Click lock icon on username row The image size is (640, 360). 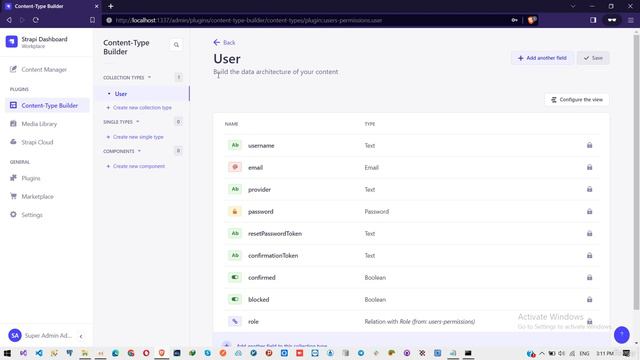(x=589, y=145)
